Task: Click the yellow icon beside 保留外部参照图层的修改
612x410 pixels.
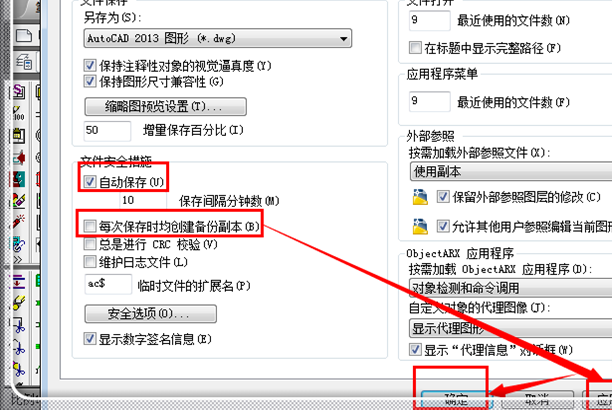Action: [420, 197]
